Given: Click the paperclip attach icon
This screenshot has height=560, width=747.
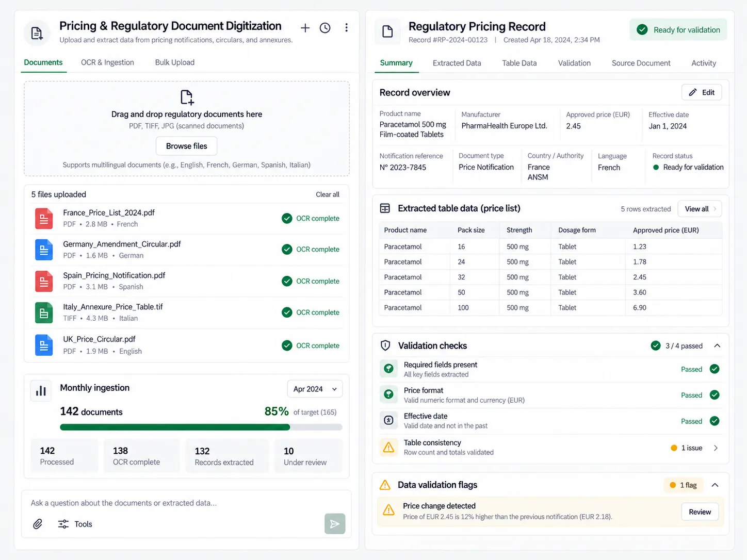Looking at the screenshot, I should [x=38, y=524].
